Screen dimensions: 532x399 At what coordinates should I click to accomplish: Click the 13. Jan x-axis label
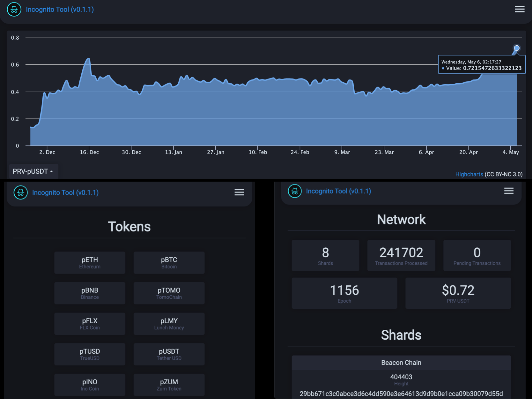[x=174, y=152]
